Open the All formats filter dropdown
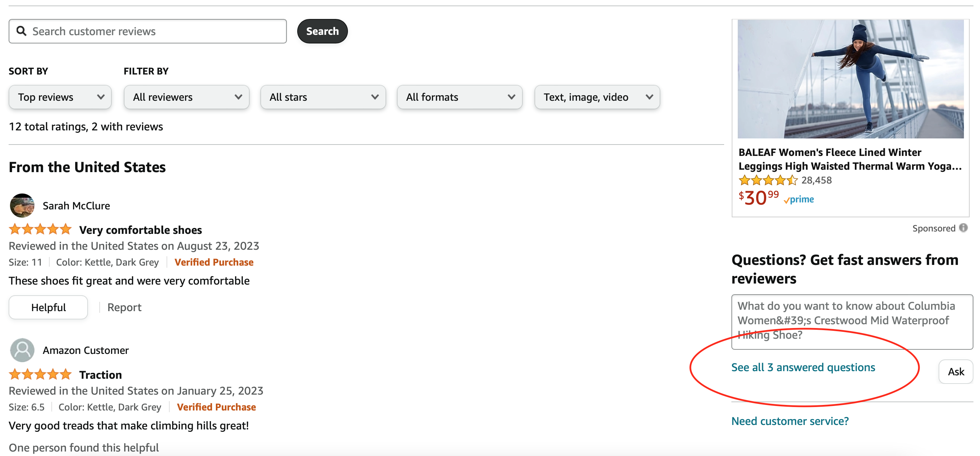980x456 pixels. coord(459,97)
